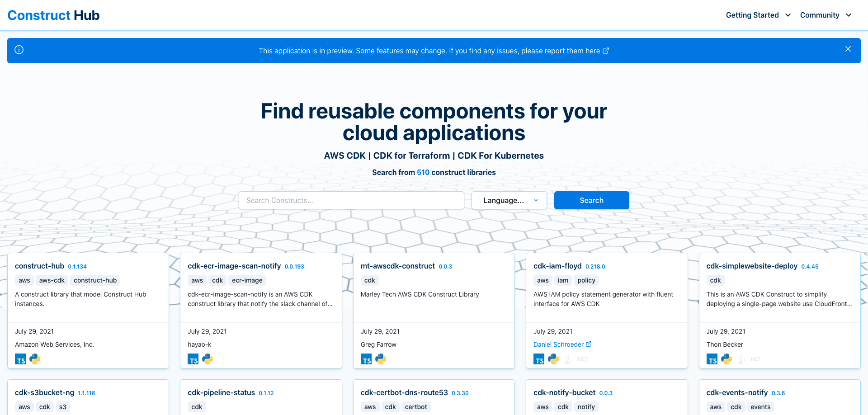
Task: Select the 'aws' tag on construct-hub card
Action: (24, 280)
